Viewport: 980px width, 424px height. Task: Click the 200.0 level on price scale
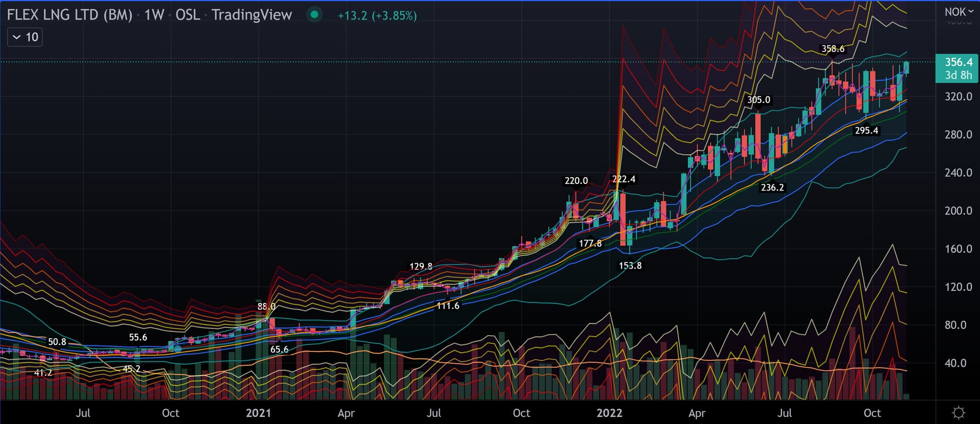[x=958, y=211]
